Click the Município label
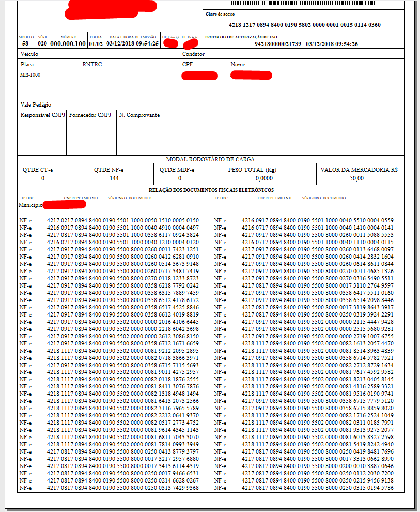This screenshot has height=512, width=420. tap(30, 205)
